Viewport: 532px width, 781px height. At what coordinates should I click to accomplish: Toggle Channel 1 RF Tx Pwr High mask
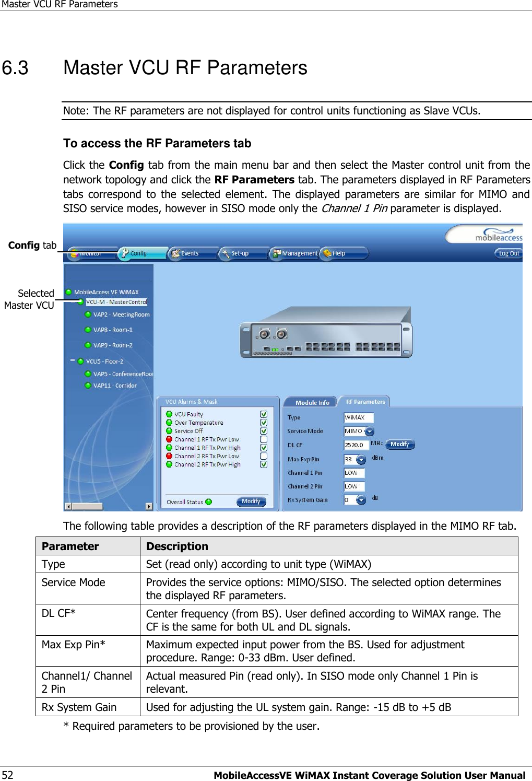(x=264, y=448)
